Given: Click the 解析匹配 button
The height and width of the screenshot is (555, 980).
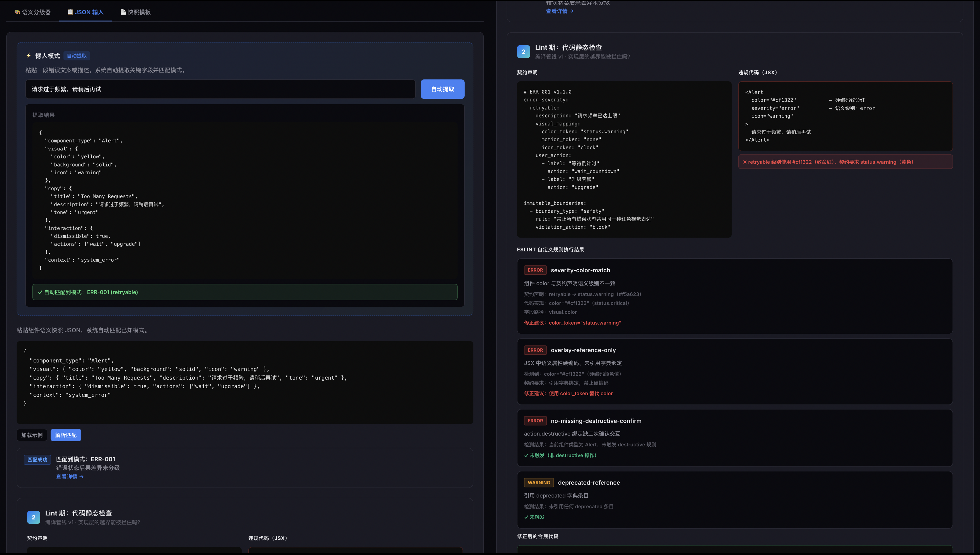Looking at the screenshot, I should 66,435.
